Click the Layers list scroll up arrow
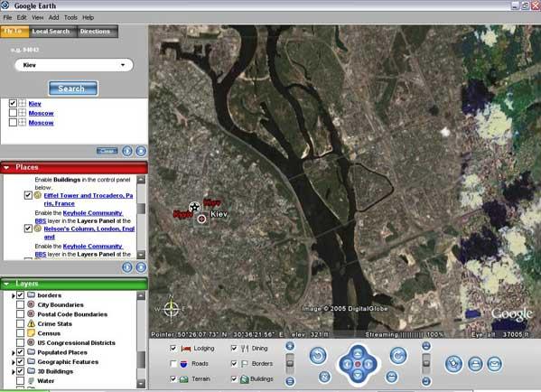Image resolution: width=541 pixels, height=392 pixels. (x=141, y=295)
